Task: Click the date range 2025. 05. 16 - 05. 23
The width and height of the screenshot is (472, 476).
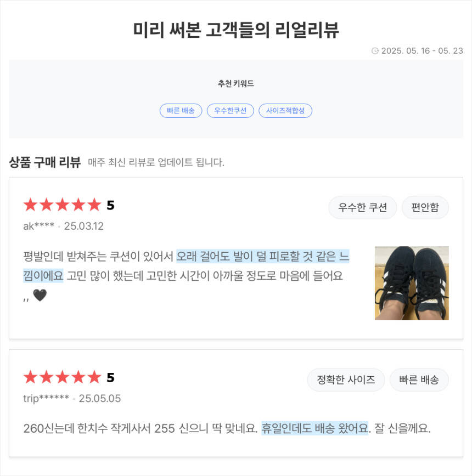Action: pyautogui.click(x=422, y=51)
